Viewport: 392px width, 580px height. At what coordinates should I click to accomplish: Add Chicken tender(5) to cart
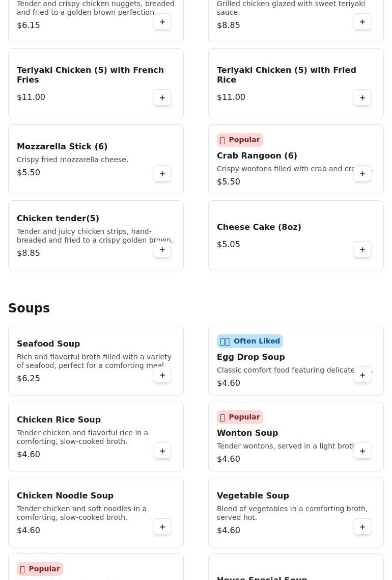[x=162, y=250]
